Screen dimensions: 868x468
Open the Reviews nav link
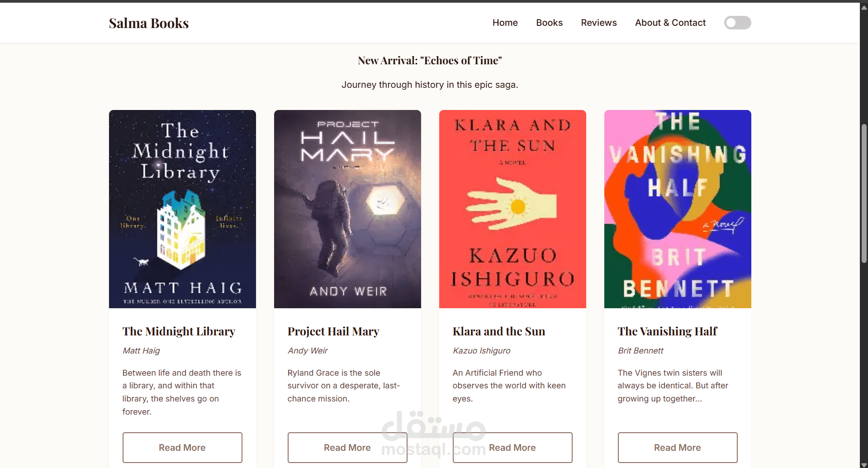[x=598, y=23]
